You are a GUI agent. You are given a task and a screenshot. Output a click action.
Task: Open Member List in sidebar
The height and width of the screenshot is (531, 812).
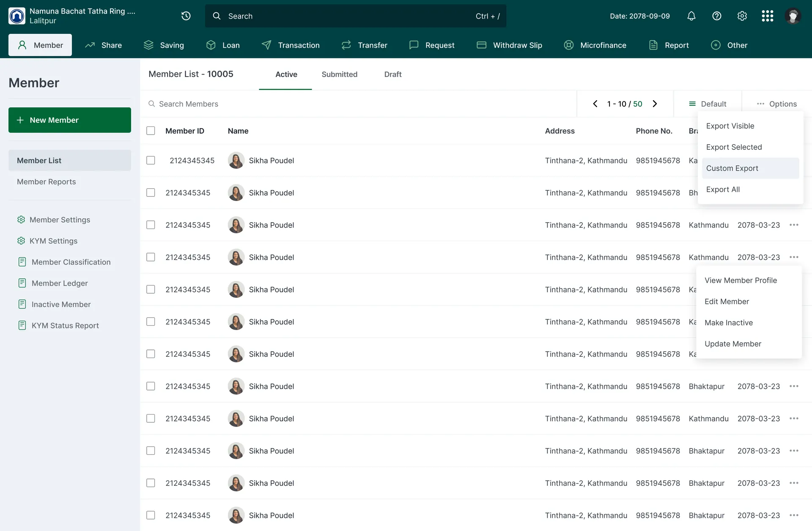click(70, 160)
